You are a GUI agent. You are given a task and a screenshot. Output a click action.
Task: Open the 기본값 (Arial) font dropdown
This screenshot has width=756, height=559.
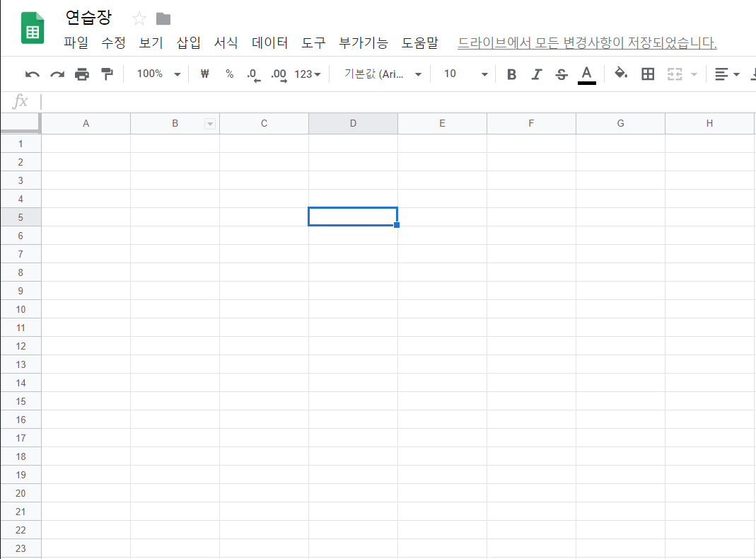click(x=383, y=74)
